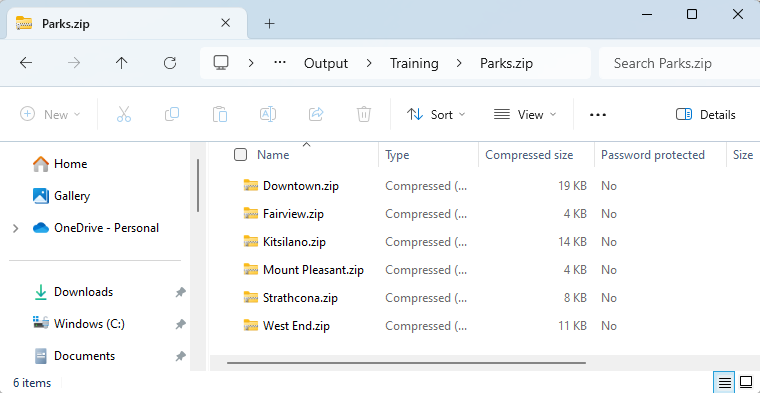This screenshot has width=760, height=393.
Task: Sort by the Size column header
Action: [x=743, y=155]
